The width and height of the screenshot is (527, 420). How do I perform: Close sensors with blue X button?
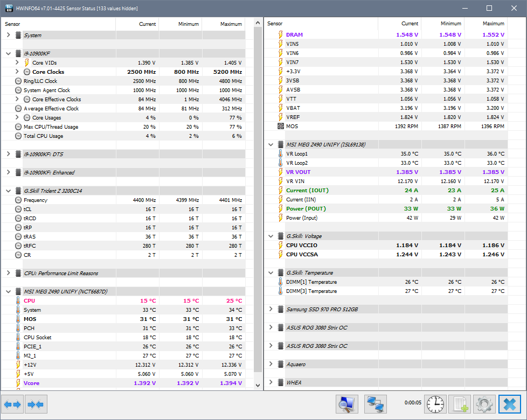510,404
